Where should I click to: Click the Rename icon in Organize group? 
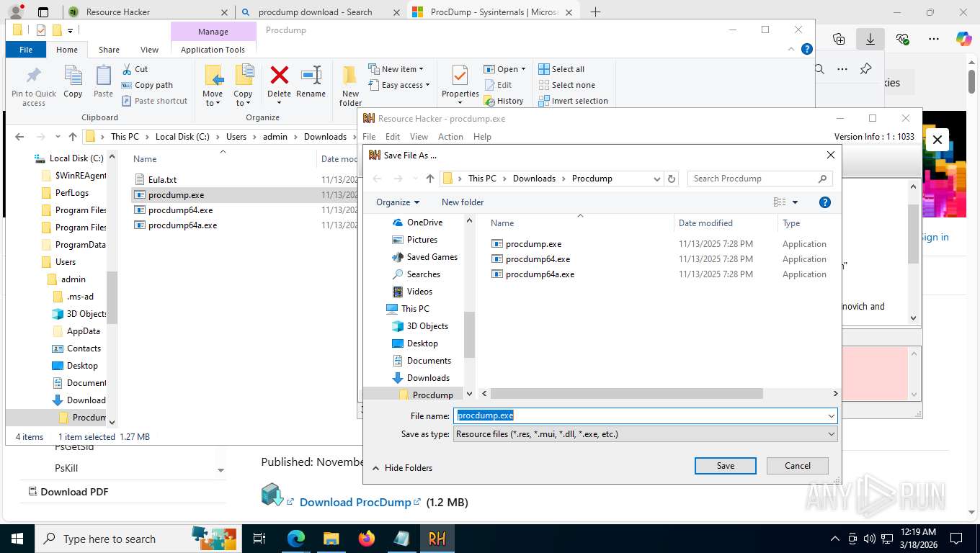click(x=311, y=75)
